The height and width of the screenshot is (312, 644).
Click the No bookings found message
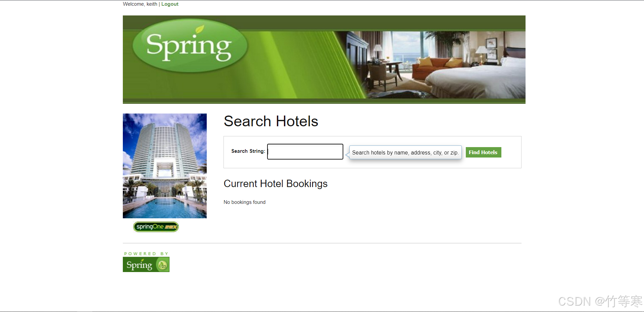point(245,202)
